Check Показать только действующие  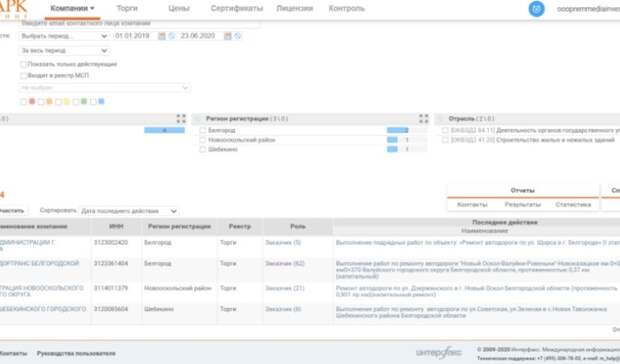pyautogui.click(x=23, y=64)
